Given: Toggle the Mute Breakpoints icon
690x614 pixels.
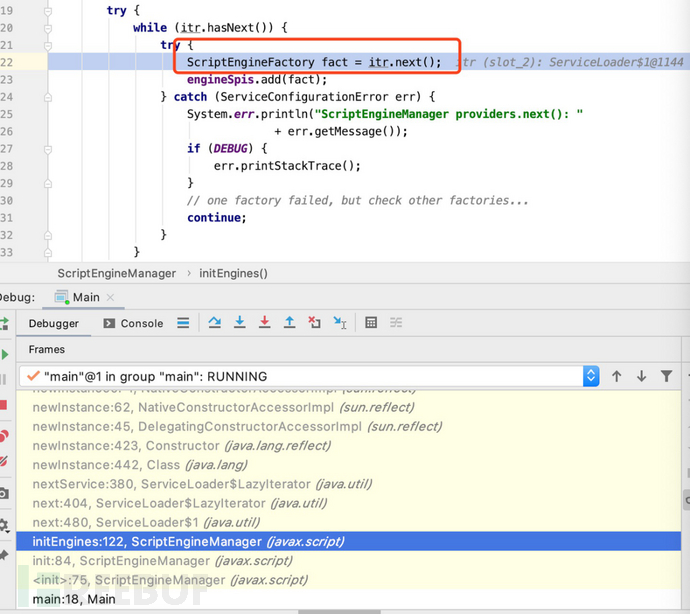Looking at the screenshot, I should [4, 461].
